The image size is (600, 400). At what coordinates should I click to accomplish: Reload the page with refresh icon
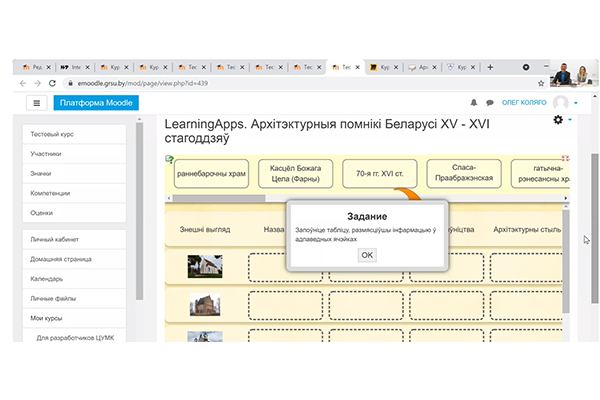click(51, 83)
